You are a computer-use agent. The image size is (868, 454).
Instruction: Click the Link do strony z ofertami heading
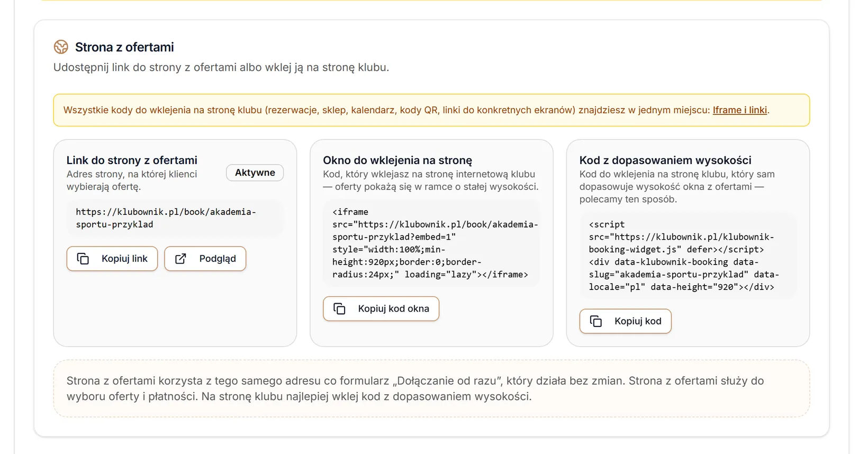pyautogui.click(x=132, y=160)
